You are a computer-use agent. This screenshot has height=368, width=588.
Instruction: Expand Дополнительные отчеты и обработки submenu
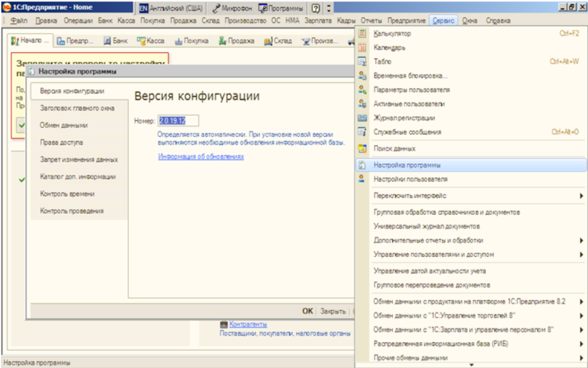pos(581,241)
